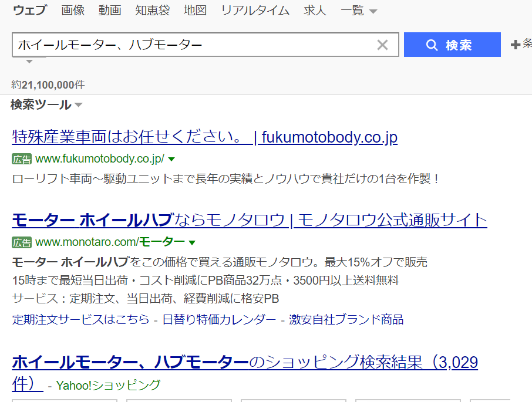Click the 広告 badge beside fukumotobody URL

click(x=22, y=159)
